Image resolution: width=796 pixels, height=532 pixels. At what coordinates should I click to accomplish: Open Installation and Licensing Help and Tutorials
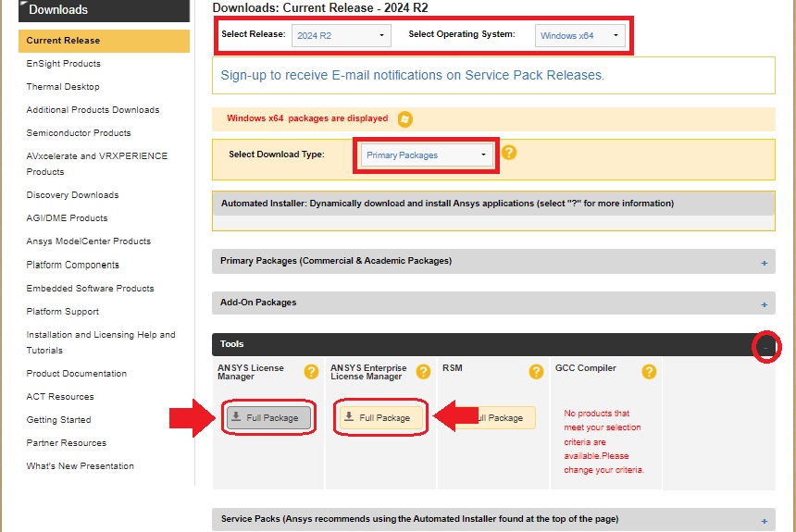click(x=101, y=342)
